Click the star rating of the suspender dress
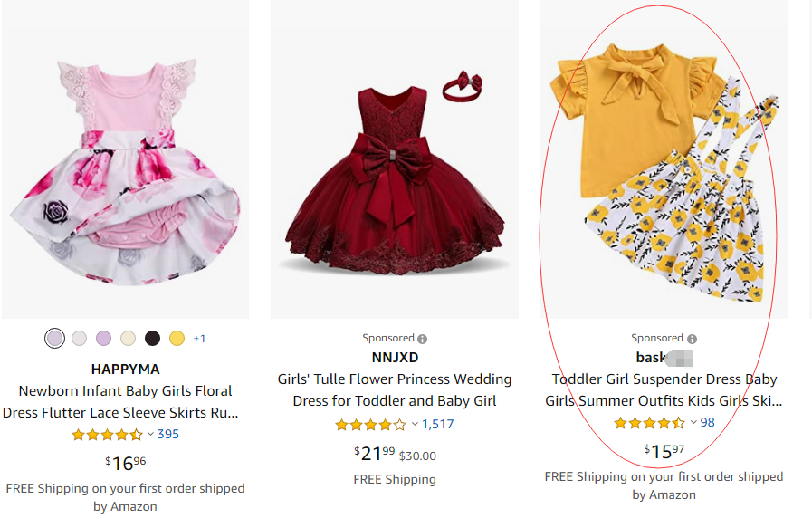Image resolution: width=812 pixels, height=528 pixels. [649, 423]
